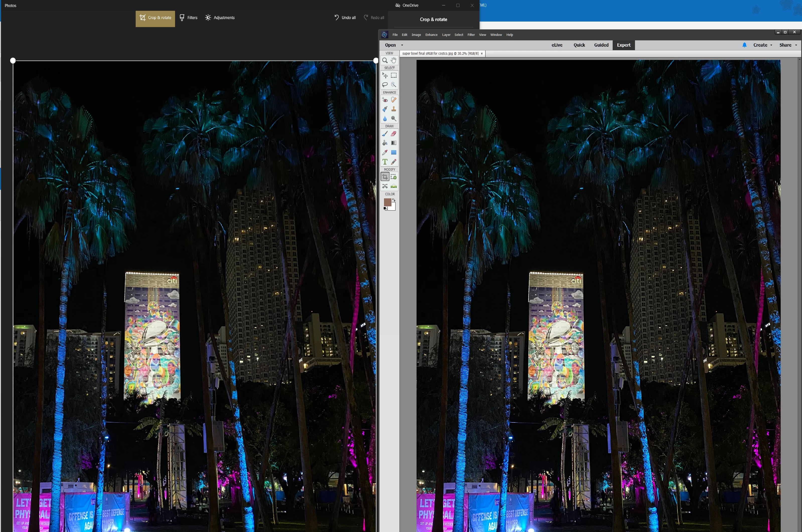Select the Hand tool
The width and height of the screenshot is (802, 532).
tap(393, 60)
